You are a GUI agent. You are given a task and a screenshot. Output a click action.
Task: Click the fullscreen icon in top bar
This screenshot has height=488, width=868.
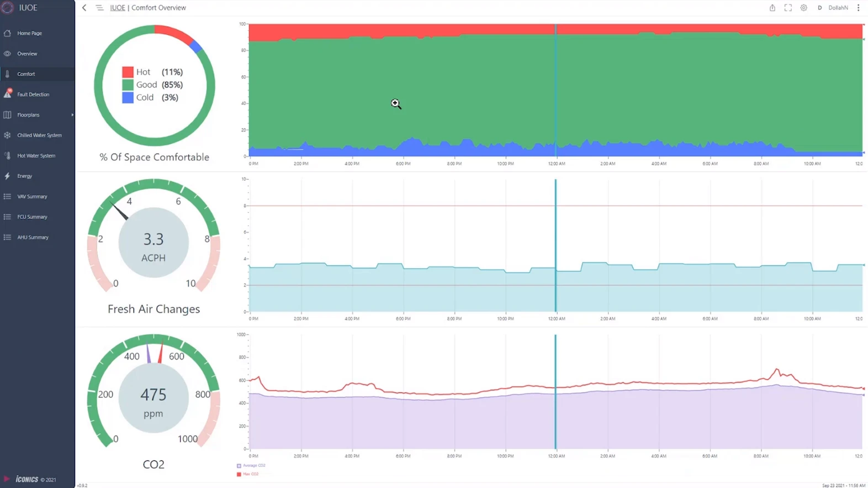click(x=788, y=8)
